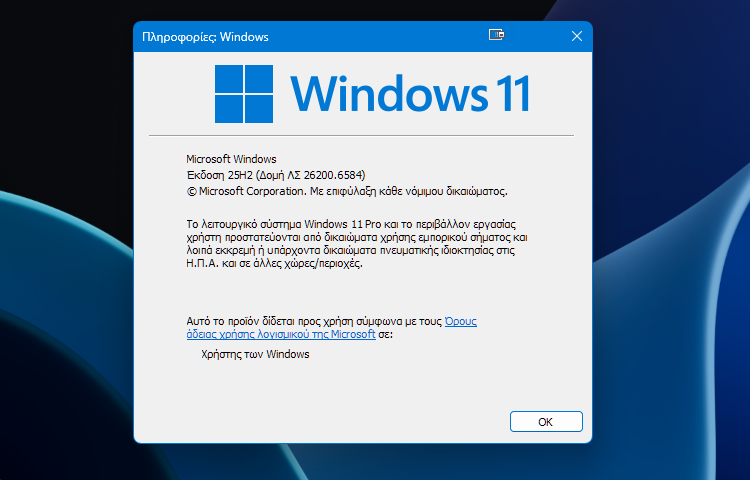Click the large 'Windows 11' wordmark

[410, 93]
